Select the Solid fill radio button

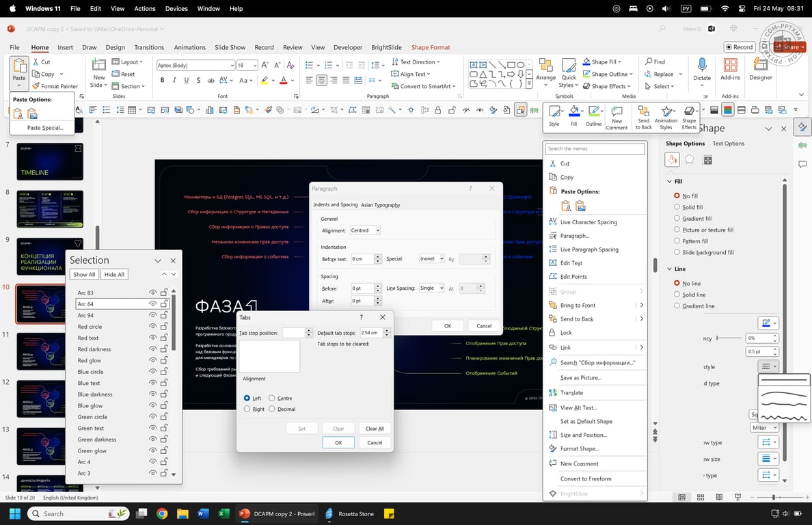(x=677, y=207)
